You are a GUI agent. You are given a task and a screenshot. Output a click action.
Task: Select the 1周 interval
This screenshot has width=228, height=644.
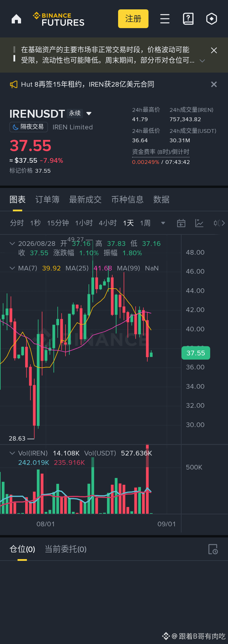pyautogui.click(x=145, y=223)
